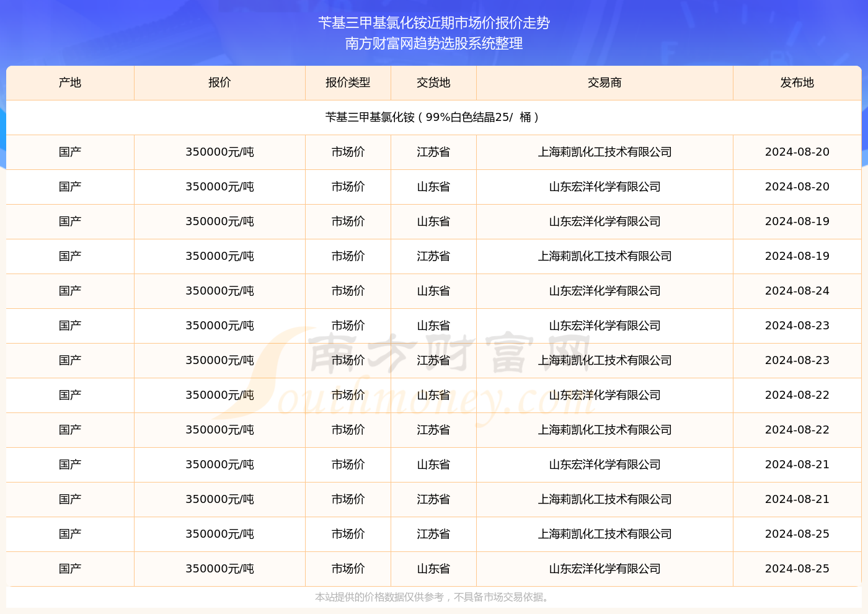Click date 2024-08-20 in the 山东宏洋化学 row
This screenshot has width=868, height=614.
click(797, 187)
